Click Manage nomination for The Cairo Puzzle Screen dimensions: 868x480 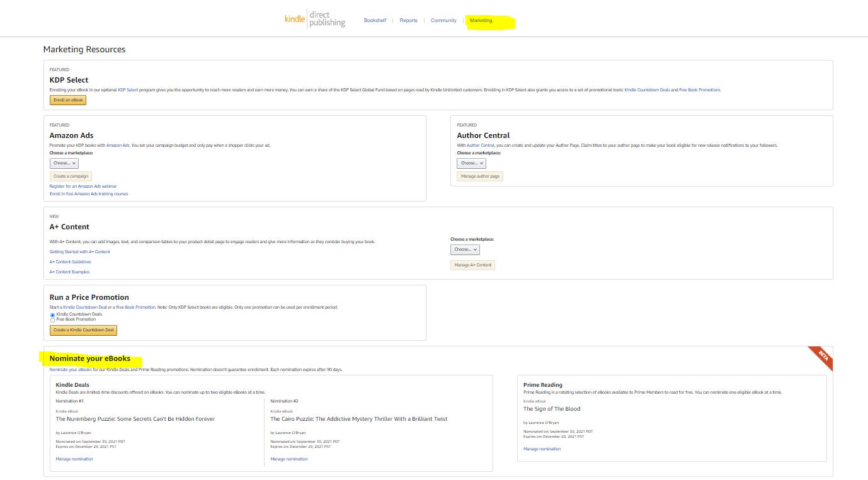point(289,459)
